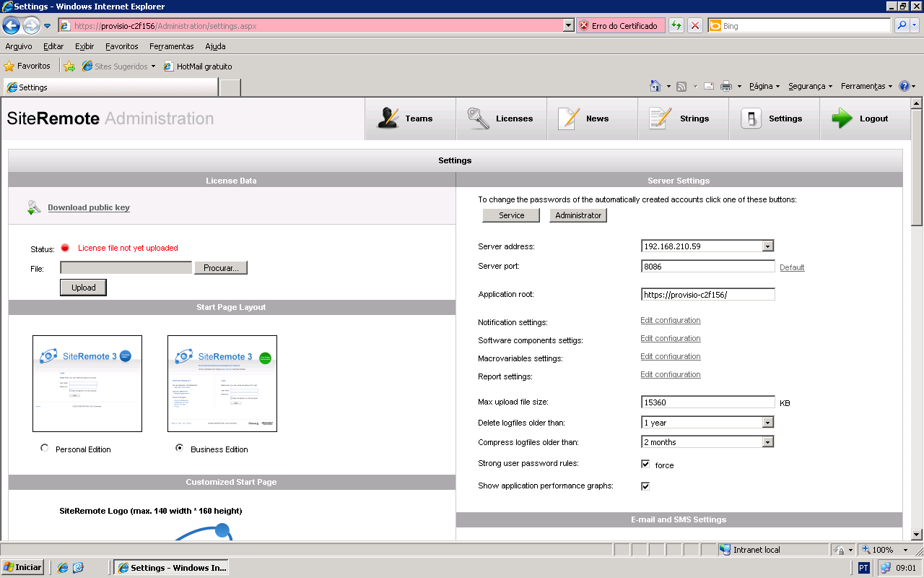
Task: Stop loading the page
Action: click(694, 26)
